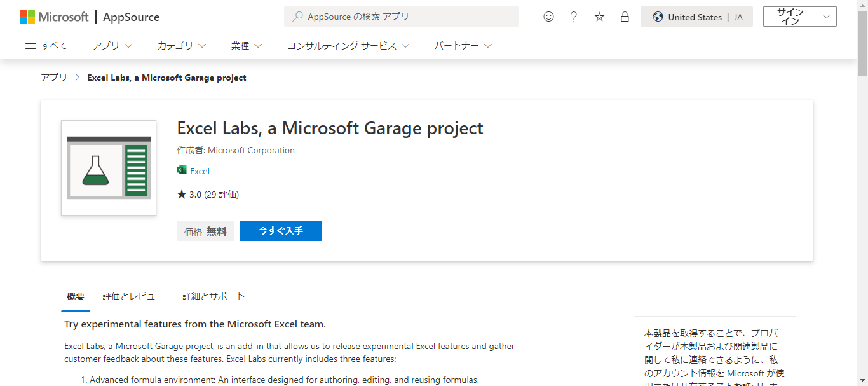Click the 3.0 star rating with 29 reviews
Screen dimensions: 868x386
(x=208, y=194)
